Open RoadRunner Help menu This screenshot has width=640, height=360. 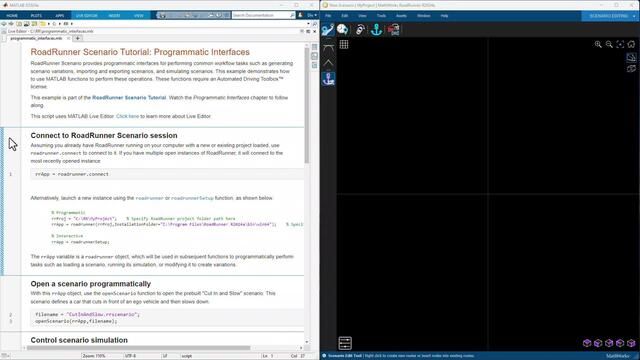[x=444, y=16]
